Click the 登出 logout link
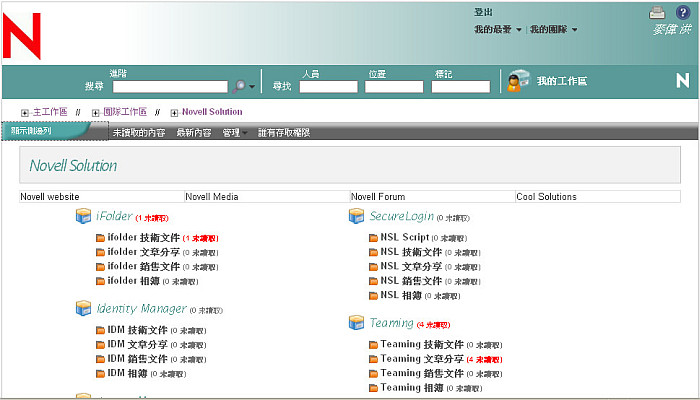 pos(483,12)
